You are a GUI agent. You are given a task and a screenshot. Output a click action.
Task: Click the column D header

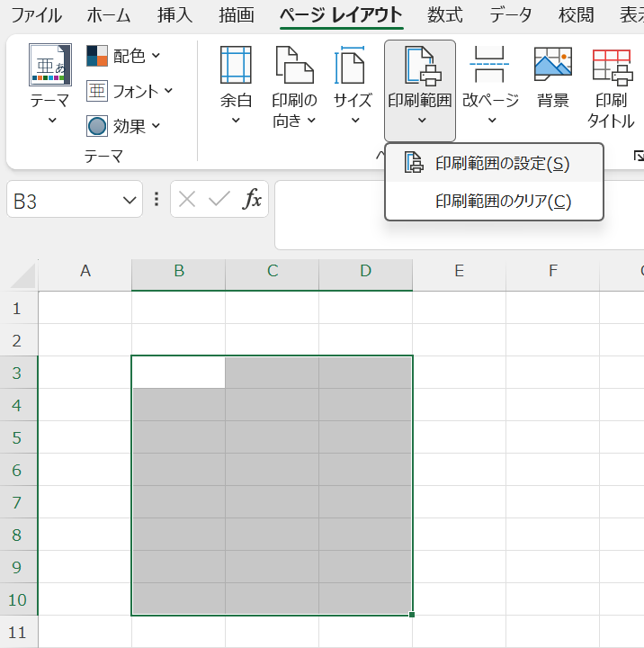pyautogui.click(x=365, y=271)
